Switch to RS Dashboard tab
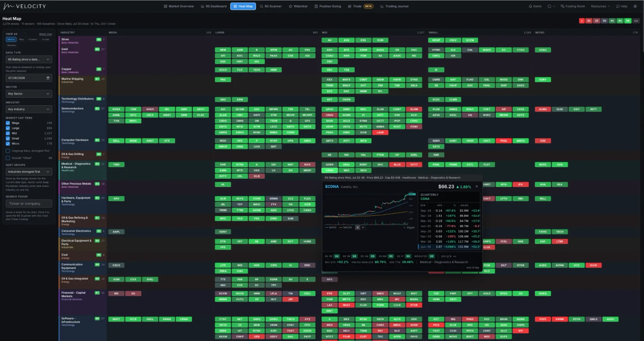 [x=214, y=6]
